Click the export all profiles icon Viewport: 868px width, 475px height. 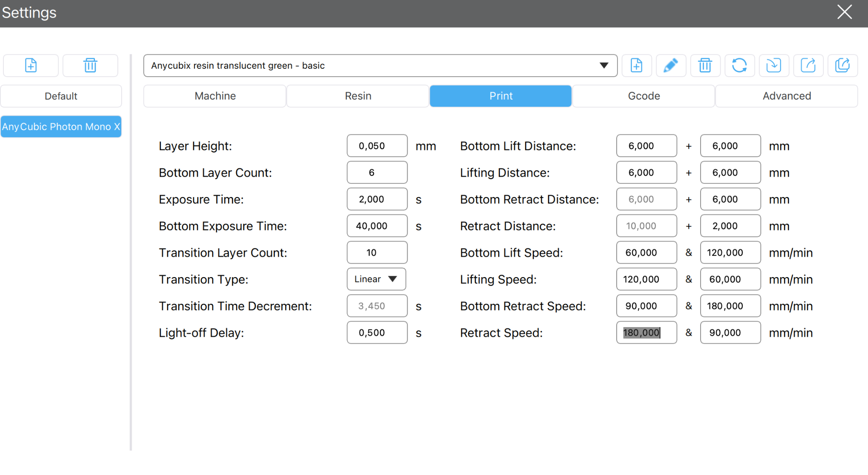click(843, 65)
